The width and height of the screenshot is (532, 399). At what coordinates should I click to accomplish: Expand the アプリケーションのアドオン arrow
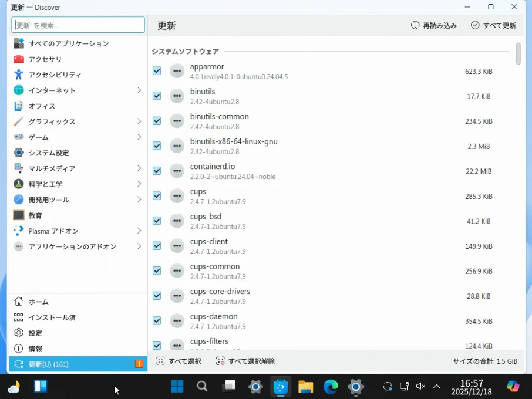[x=139, y=246]
